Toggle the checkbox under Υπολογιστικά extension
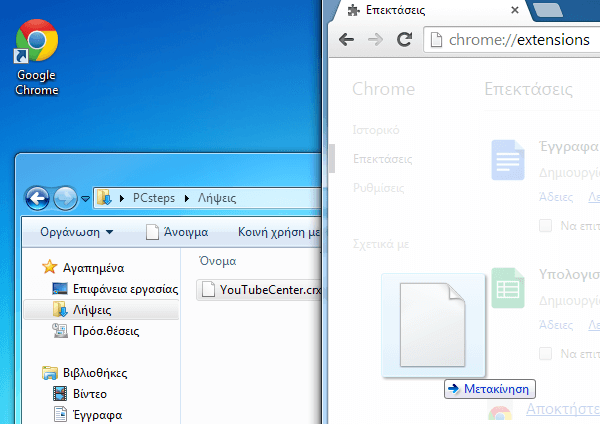Viewport: 600px width, 424px height. click(545, 354)
